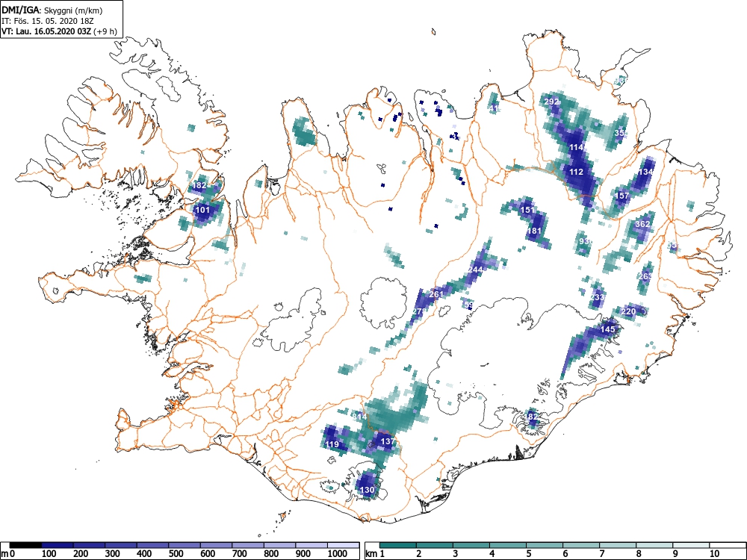The width and height of the screenshot is (747, 560).
Task: Click visibility value 134 in the east
Action: click(x=646, y=172)
